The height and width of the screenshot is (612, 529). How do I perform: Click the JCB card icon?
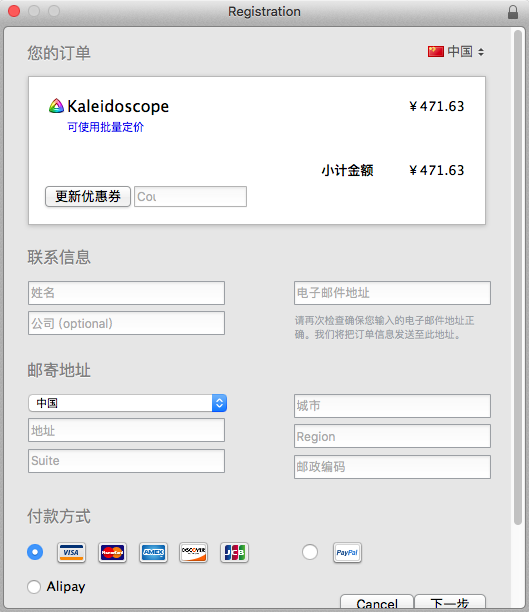[234, 552]
